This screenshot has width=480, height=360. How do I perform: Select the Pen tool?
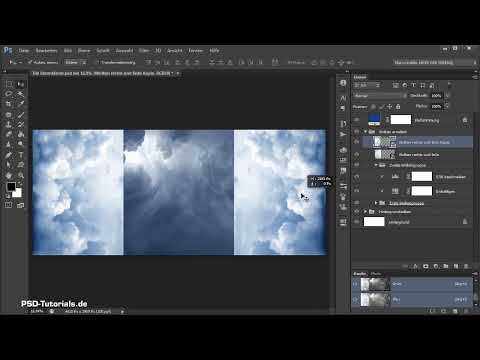[9, 155]
